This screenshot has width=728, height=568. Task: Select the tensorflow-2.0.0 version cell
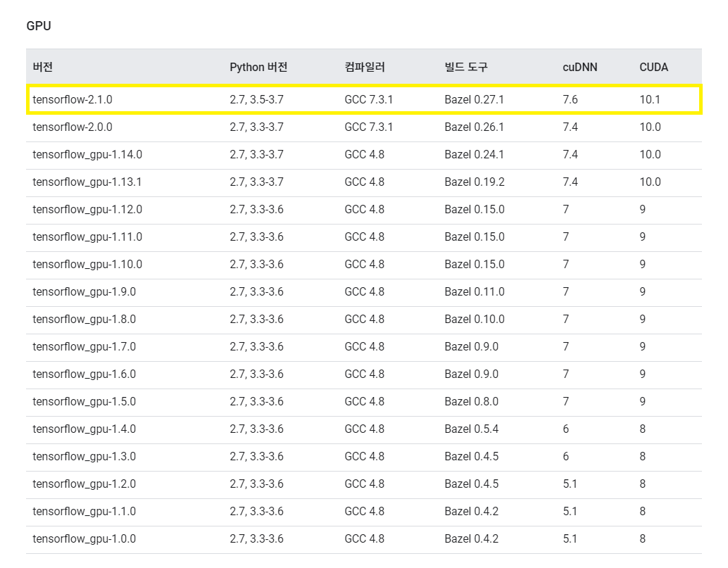pyautogui.click(x=73, y=127)
